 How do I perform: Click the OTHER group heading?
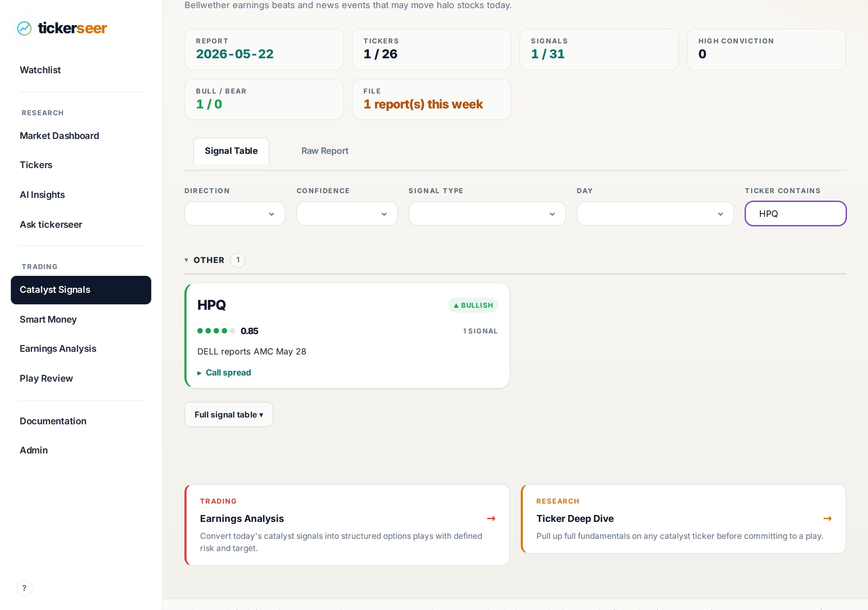point(209,260)
